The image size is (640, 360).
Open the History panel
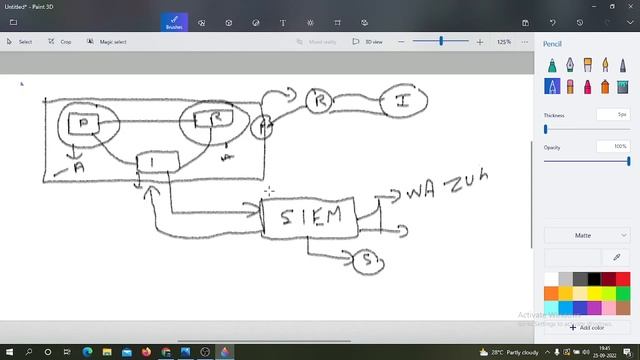pos(580,23)
